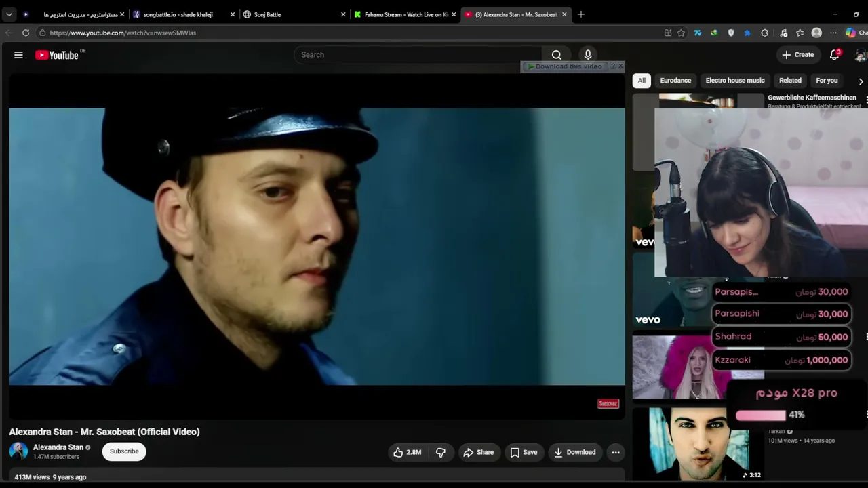Image resolution: width=868 pixels, height=488 pixels.
Task: Open the Gewerbliche Kaffeemaschinen ad title
Action: [x=812, y=98]
